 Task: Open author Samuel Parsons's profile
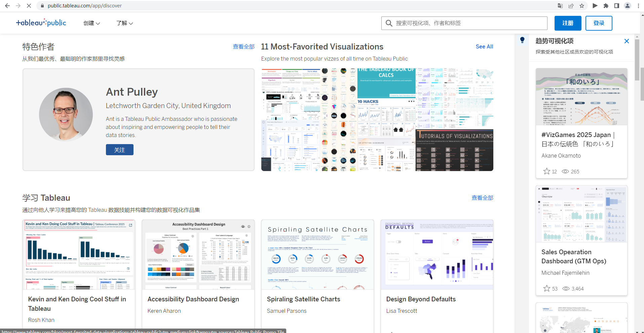tap(287, 311)
